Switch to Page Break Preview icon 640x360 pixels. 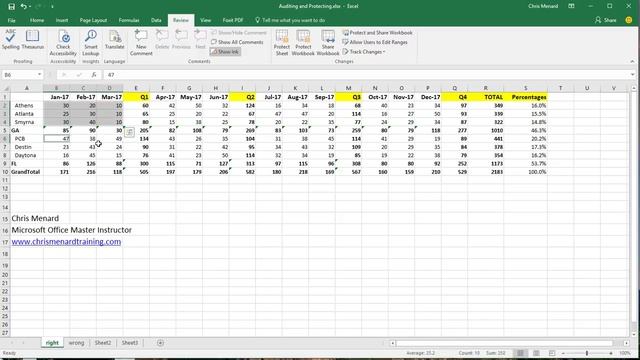pos(552,353)
